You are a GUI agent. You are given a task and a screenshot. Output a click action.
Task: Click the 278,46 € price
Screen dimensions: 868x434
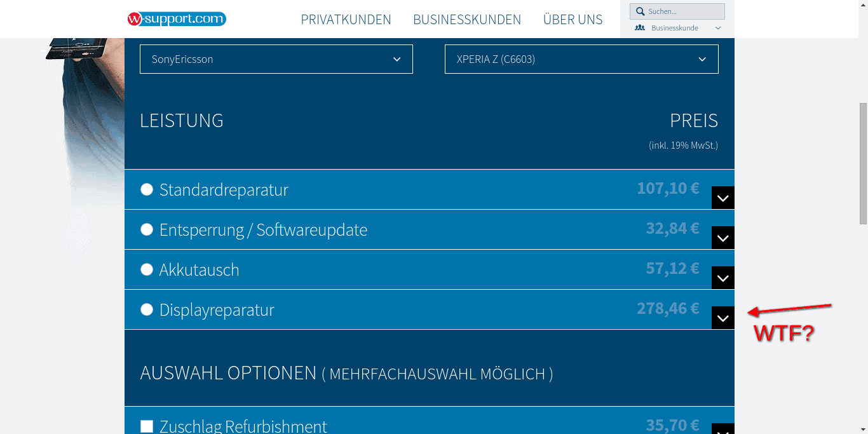point(668,308)
